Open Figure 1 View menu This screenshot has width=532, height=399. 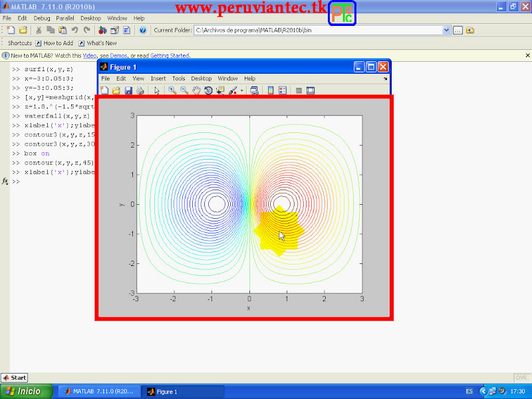(138, 78)
